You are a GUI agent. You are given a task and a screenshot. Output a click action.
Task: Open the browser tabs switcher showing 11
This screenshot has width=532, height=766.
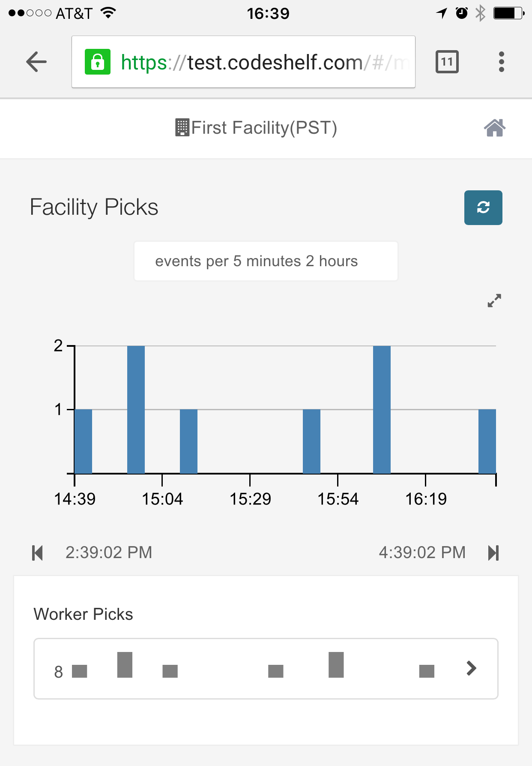point(447,62)
